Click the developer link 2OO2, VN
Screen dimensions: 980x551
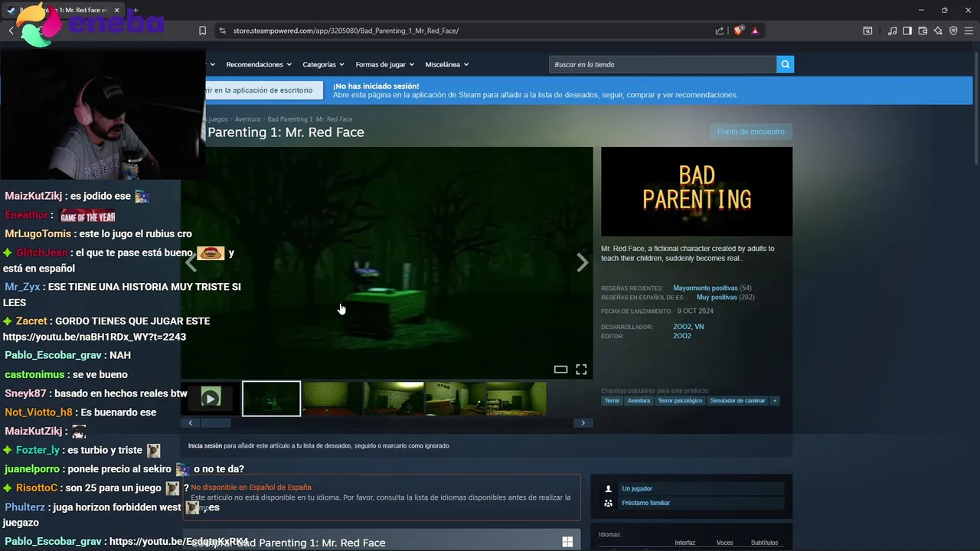688,327
